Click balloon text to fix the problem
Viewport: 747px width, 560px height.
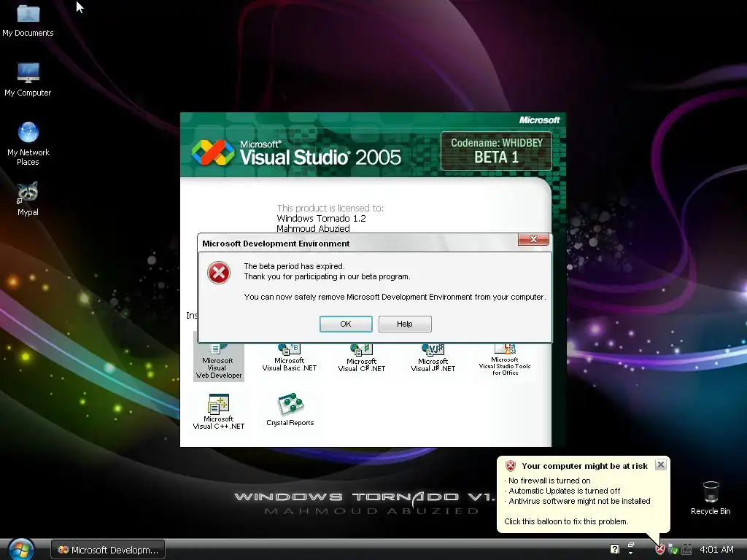click(x=566, y=521)
